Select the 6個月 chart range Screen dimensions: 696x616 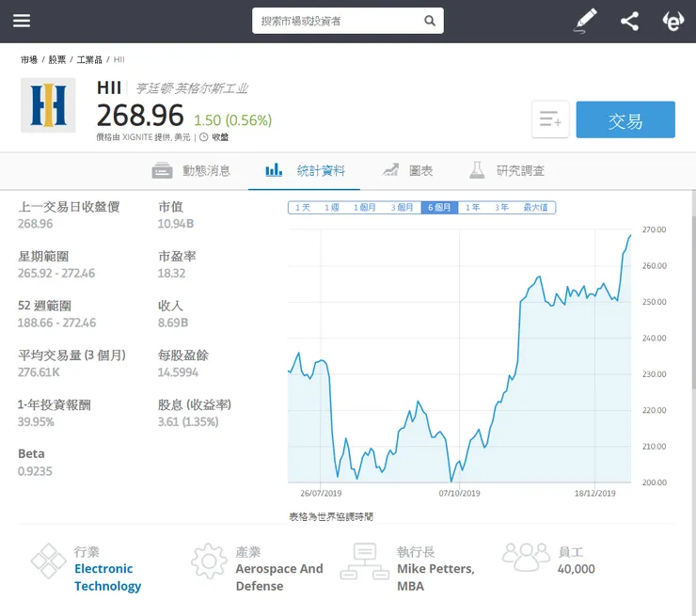click(x=439, y=207)
